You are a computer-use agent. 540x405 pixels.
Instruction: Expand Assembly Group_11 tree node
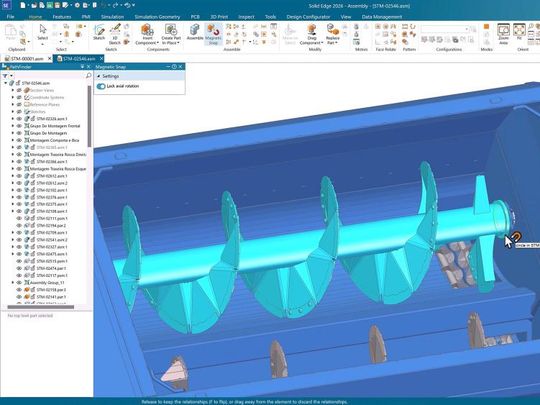(x=13, y=282)
